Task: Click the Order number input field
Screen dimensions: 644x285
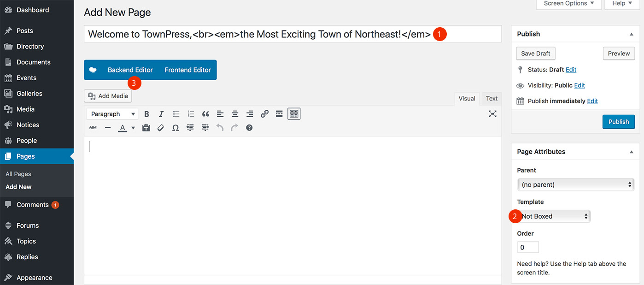Action: coord(528,247)
